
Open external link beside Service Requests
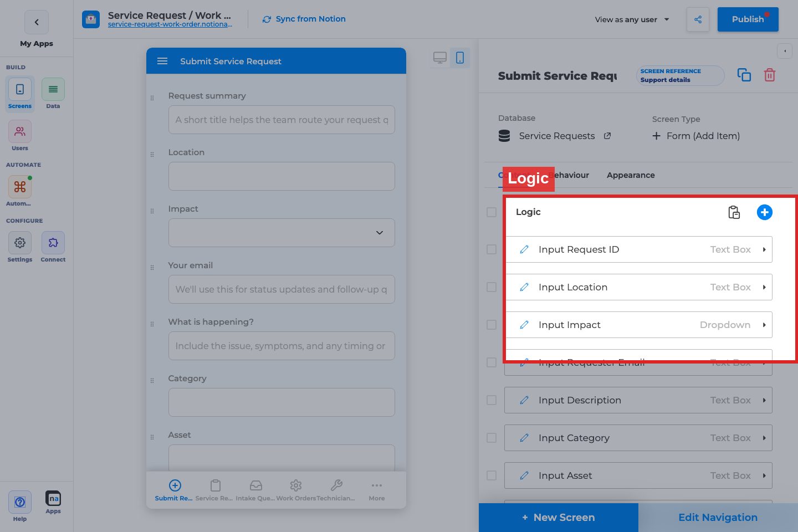607,136
